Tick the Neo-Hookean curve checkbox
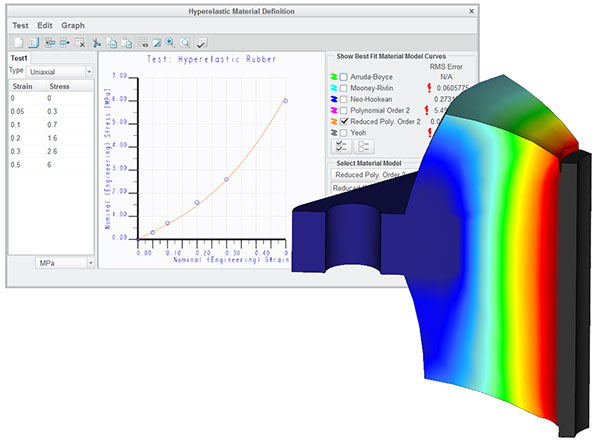Image resolution: width=600 pixels, height=443 pixels. 344,99
